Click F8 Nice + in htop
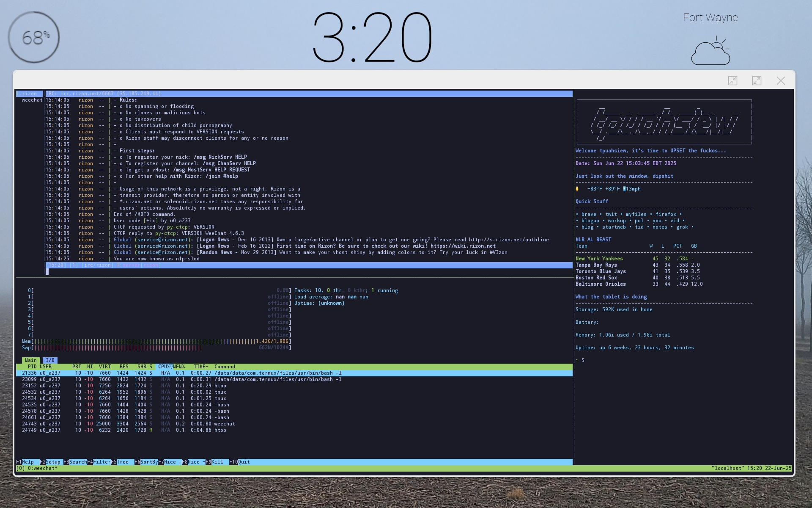The width and height of the screenshot is (812, 508). coord(194,462)
